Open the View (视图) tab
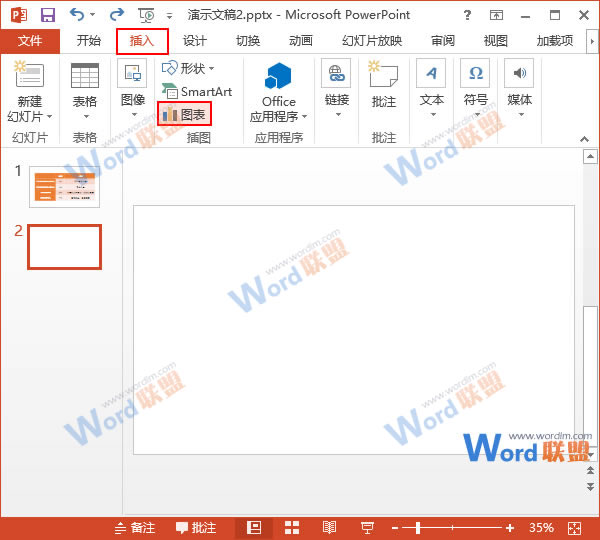Viewport: 600px width, 540px height. (496, 41)
